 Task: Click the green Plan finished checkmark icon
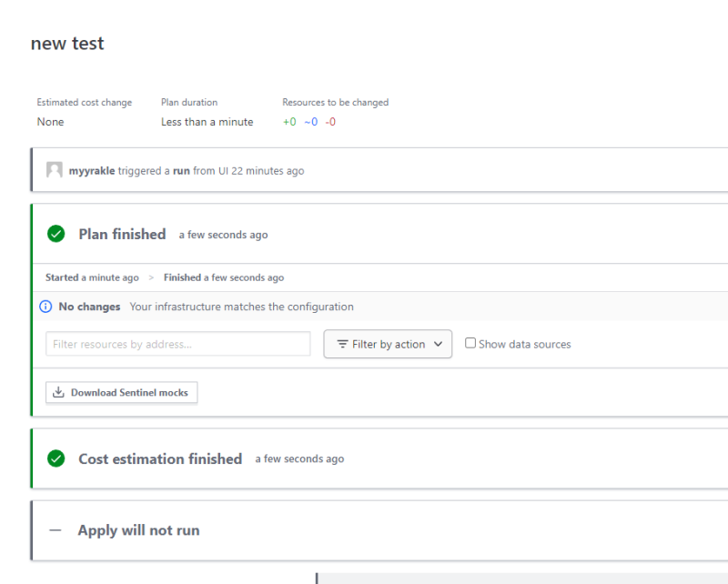pyautogui.click(x=56, y=234)
